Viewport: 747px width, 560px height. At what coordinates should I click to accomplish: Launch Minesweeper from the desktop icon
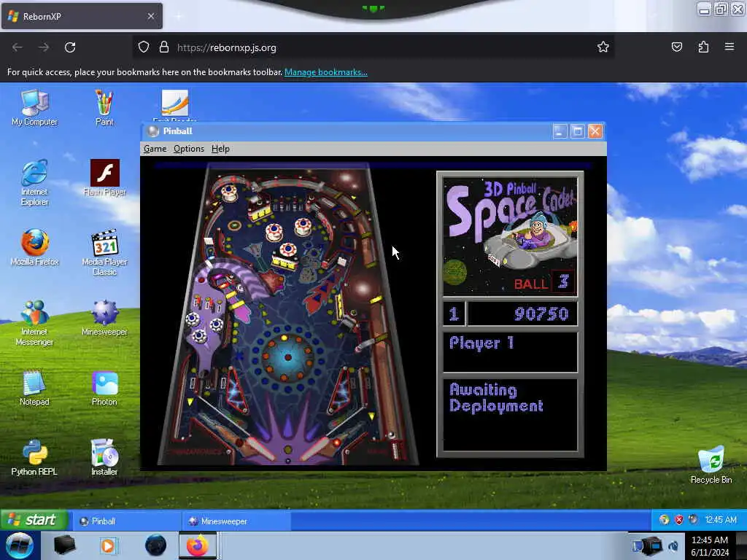pos(104,318)
